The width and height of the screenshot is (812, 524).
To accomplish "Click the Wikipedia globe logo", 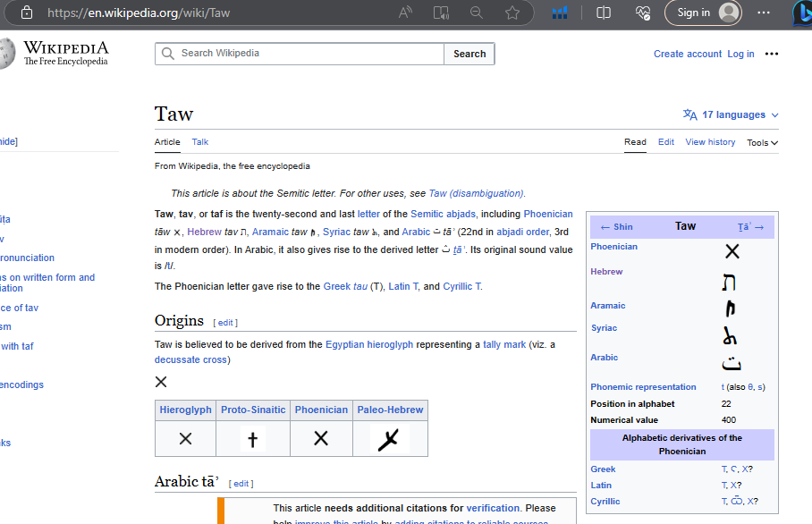I will (7, 53).
